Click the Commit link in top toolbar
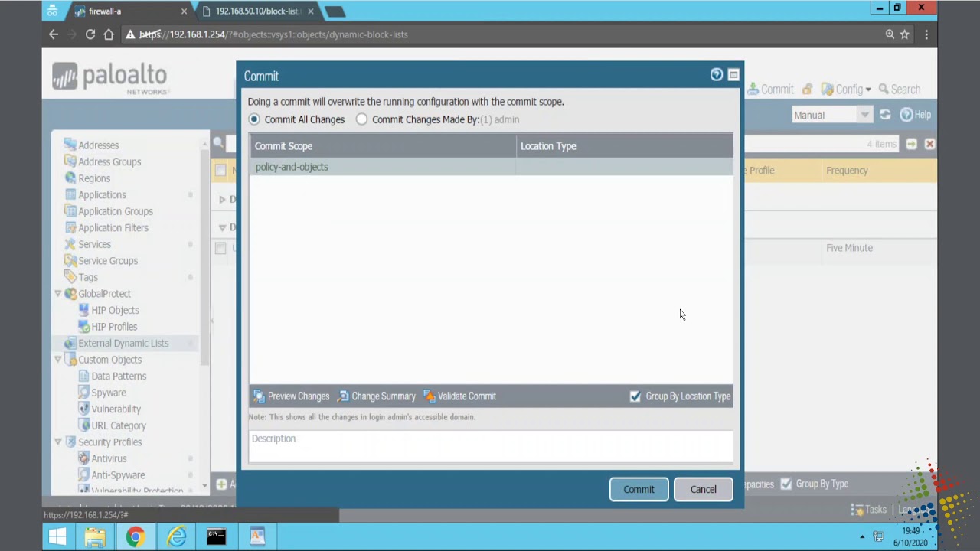Viewport: 980px width, 551px height. pyautogui.click(x=770, y=90)
